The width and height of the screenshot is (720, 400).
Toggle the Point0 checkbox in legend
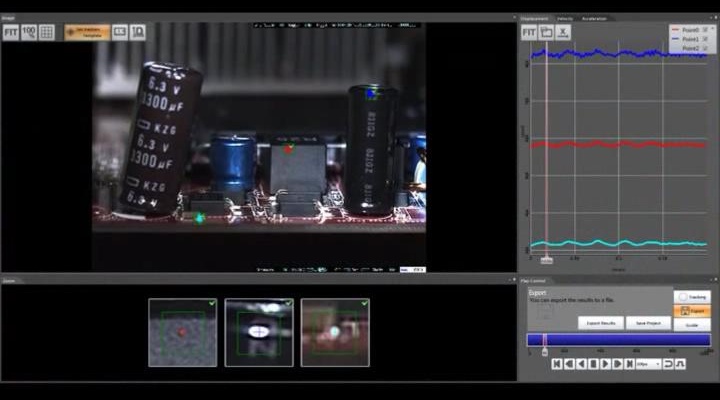pos(706,30)
